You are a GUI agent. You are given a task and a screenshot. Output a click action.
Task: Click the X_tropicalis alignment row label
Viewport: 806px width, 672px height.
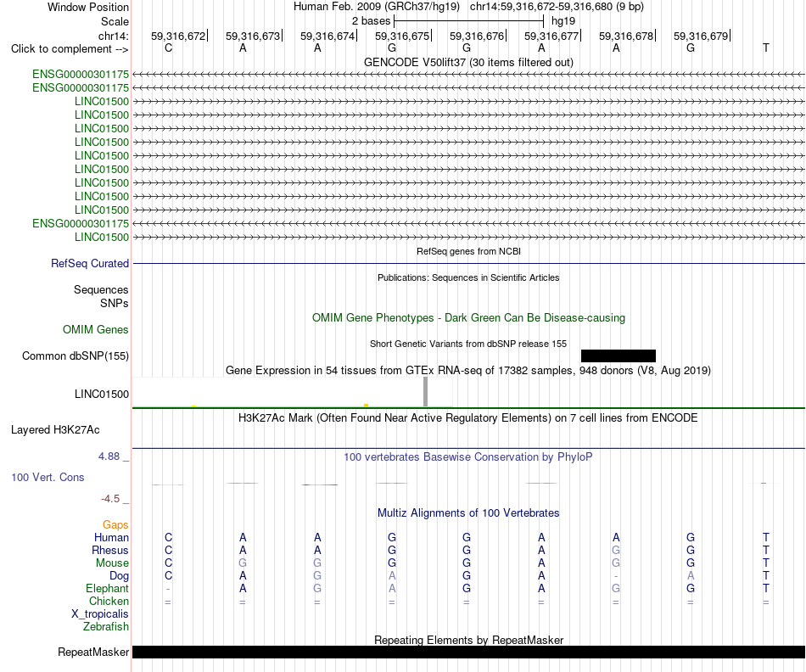click(x=100, y=614)
